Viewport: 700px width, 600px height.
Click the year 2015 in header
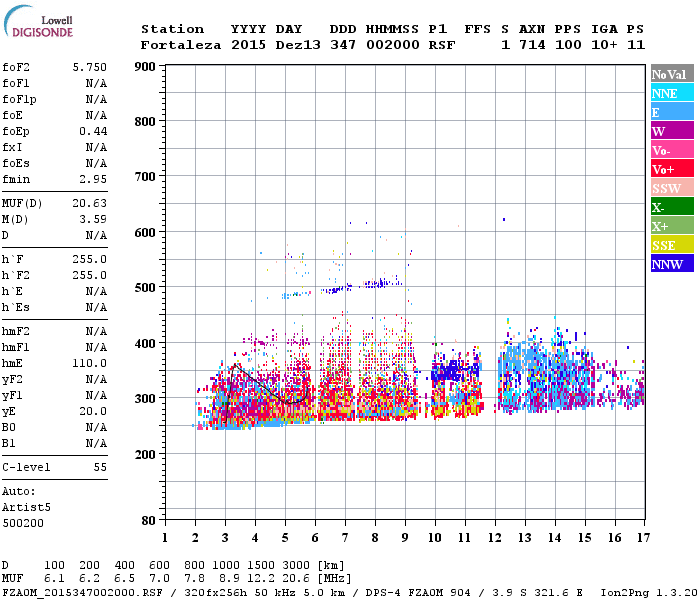(249, 45)
